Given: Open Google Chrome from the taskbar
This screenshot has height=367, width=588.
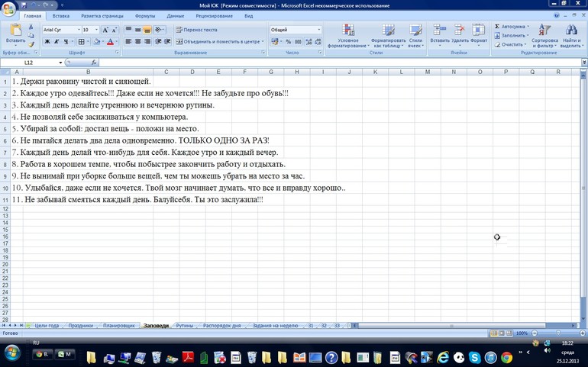Looking at the screenshot, I should pos(506,357).
